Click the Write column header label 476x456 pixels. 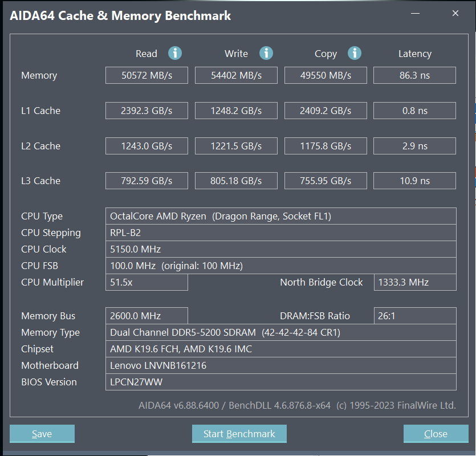click(236, 54)
